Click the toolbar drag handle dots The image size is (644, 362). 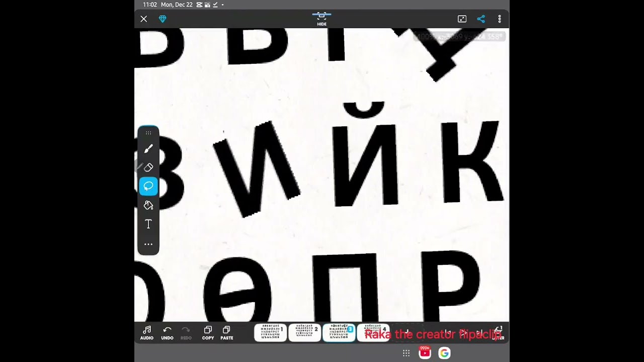148,133
